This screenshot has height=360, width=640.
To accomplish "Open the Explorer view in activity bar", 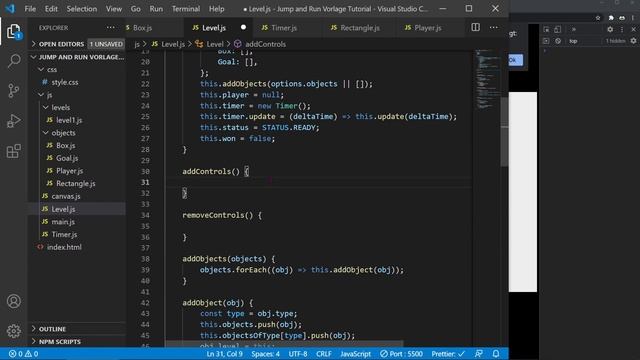I will pos(13,31).
